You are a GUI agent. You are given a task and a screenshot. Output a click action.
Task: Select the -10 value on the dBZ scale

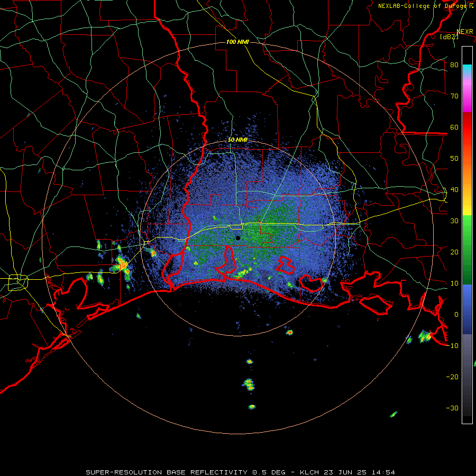click(x=452, y=346)
